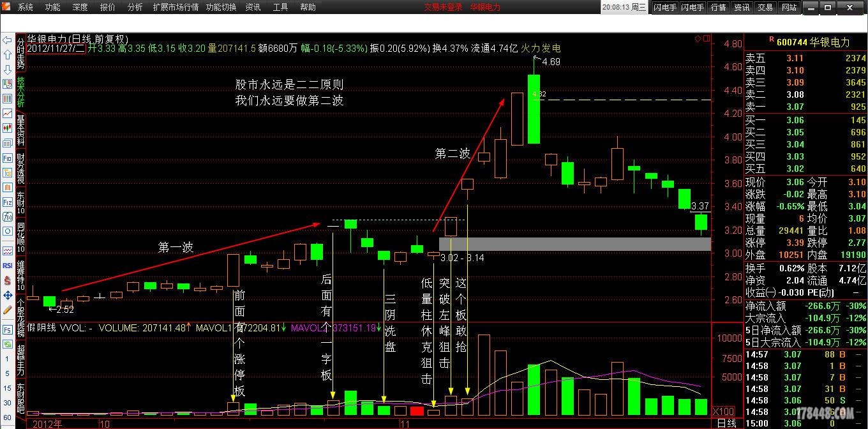Toggle the small red square panel icon above the chart
868x429 pixels.
707,39
